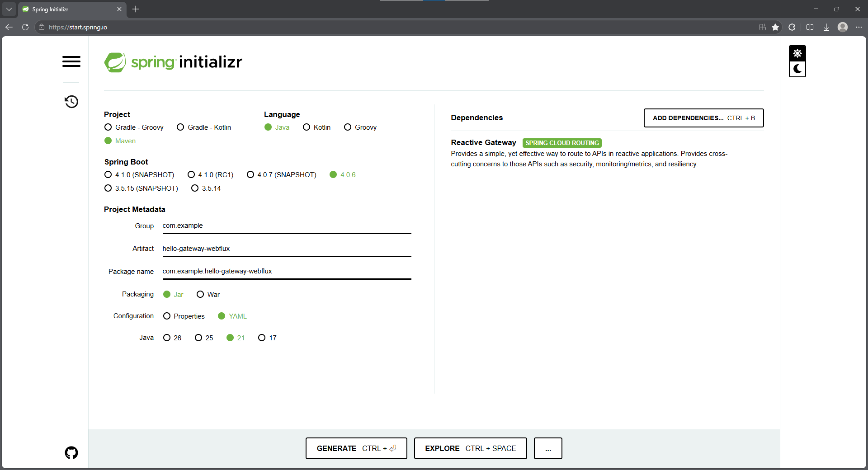Choose Kotlin language option

click(316, 127)
